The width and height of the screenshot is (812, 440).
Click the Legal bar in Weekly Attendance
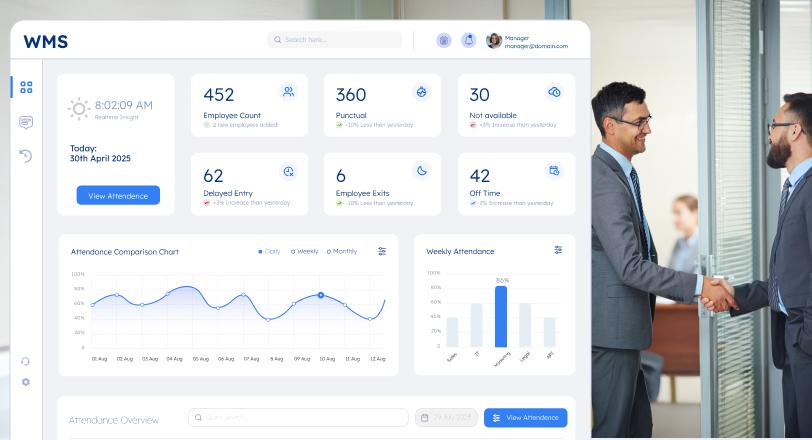coord(525,325)
